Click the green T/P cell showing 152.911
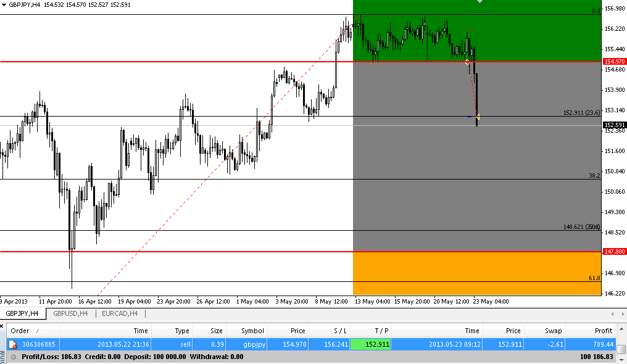This screenshot has width=627, height=364. coord(371,344)
